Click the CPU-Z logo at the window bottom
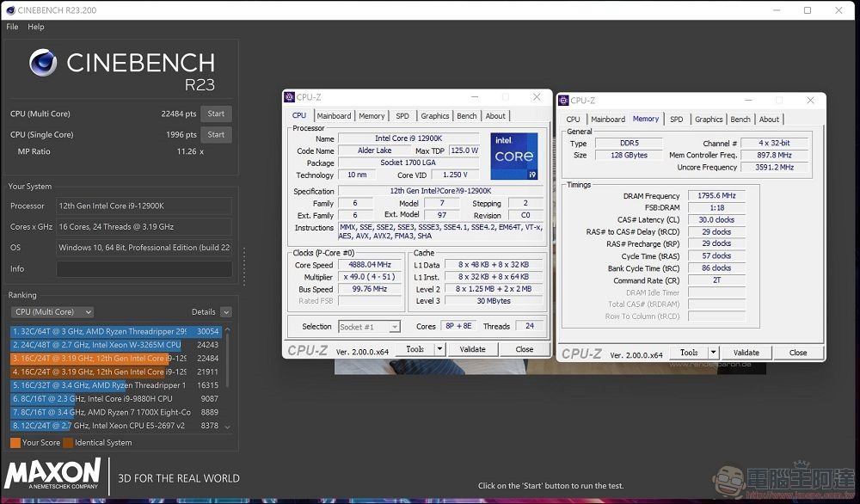 pos(308,348)
